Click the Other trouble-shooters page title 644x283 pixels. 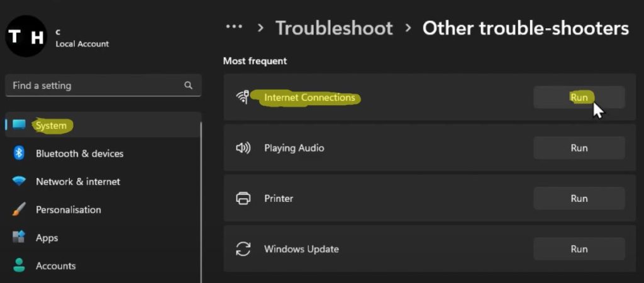(x=526, y=28)
